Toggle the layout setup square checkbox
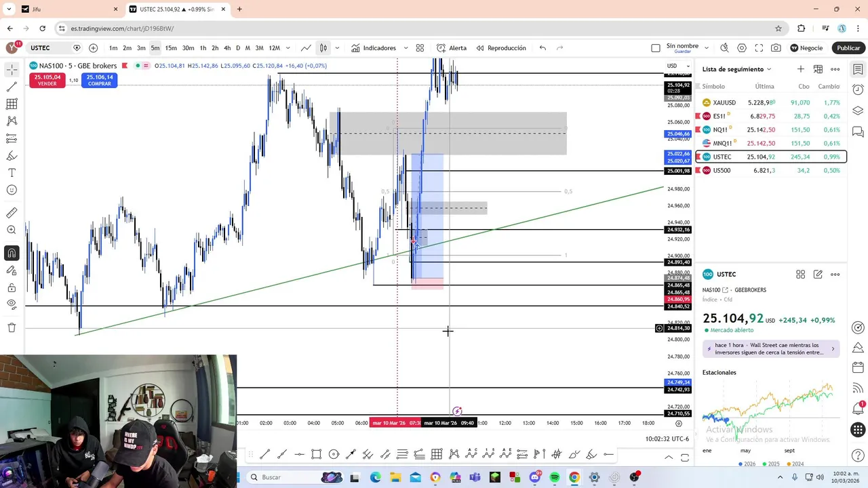The width and height of the screenshot is (868, 488). click(x=656, y=48)
